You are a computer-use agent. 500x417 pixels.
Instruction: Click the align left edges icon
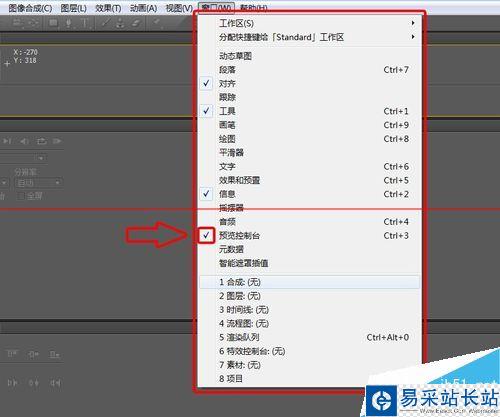(x=12, y=354)
